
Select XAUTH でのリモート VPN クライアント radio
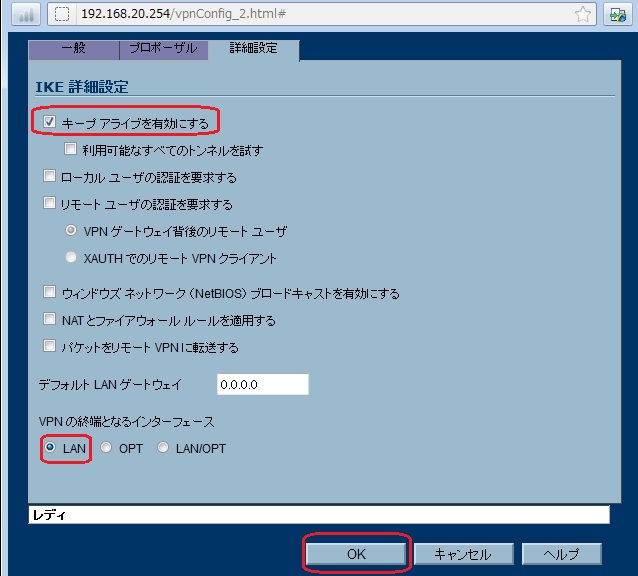click(x=71, y=257)
